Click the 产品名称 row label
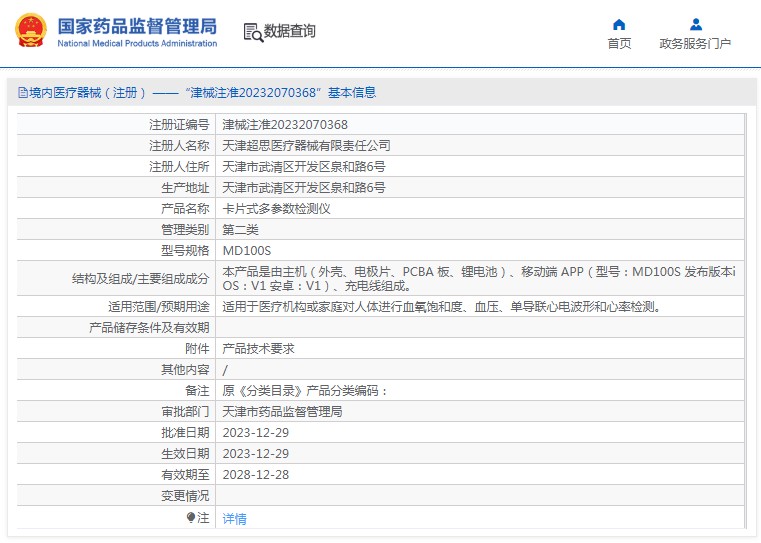Image resolution: width=761 pixels, height=543 pixels. click(185, 209)
